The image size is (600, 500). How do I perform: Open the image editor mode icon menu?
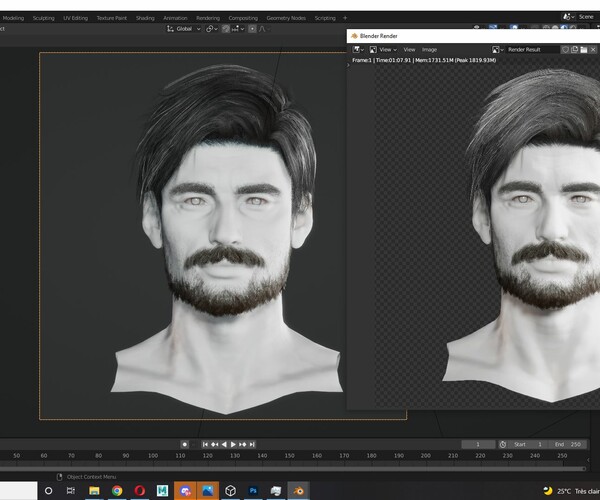click(x=373, y=50)
